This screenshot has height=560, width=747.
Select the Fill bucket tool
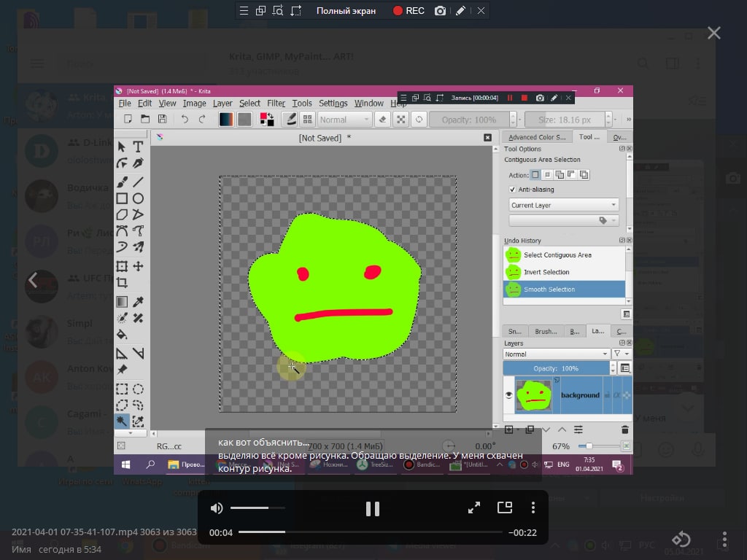pyautogui.click(x=122, y=334)
